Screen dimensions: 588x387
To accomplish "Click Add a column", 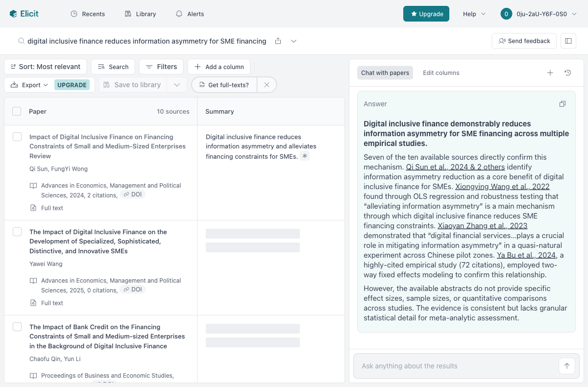I will coord(219,67).
